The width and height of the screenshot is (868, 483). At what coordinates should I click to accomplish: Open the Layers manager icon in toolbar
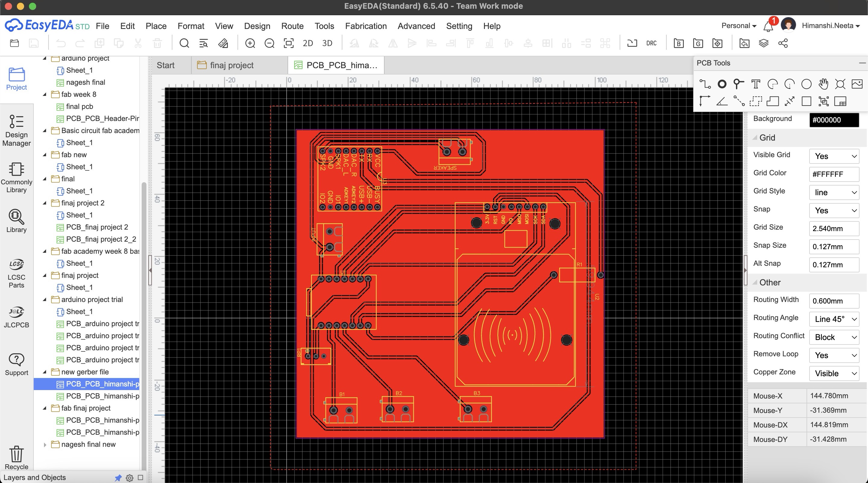click(x=763, y=43)
